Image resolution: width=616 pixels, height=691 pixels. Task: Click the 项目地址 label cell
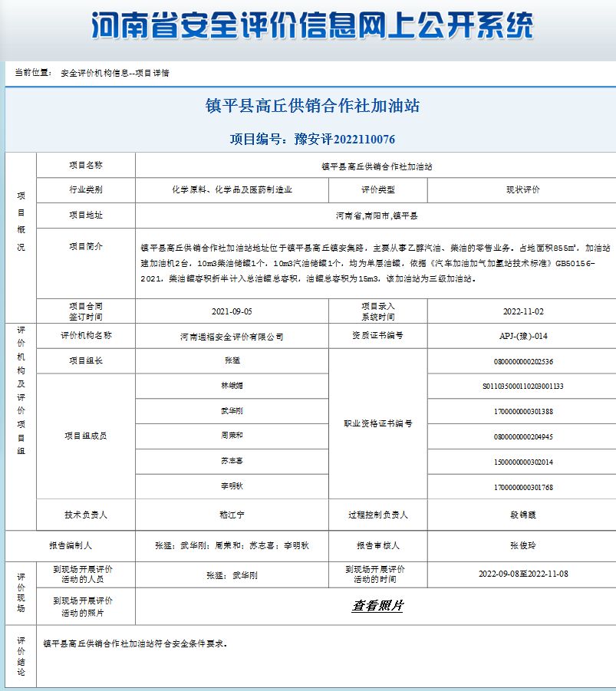(86, 215)
